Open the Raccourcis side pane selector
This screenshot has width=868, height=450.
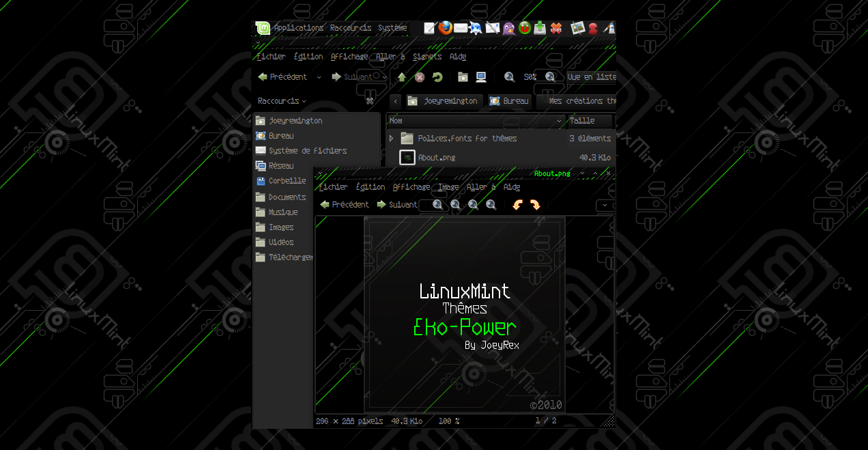click(x=283, y=101)
